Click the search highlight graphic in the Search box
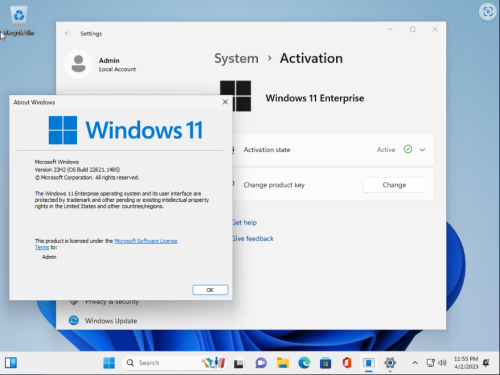 [213, 363]
